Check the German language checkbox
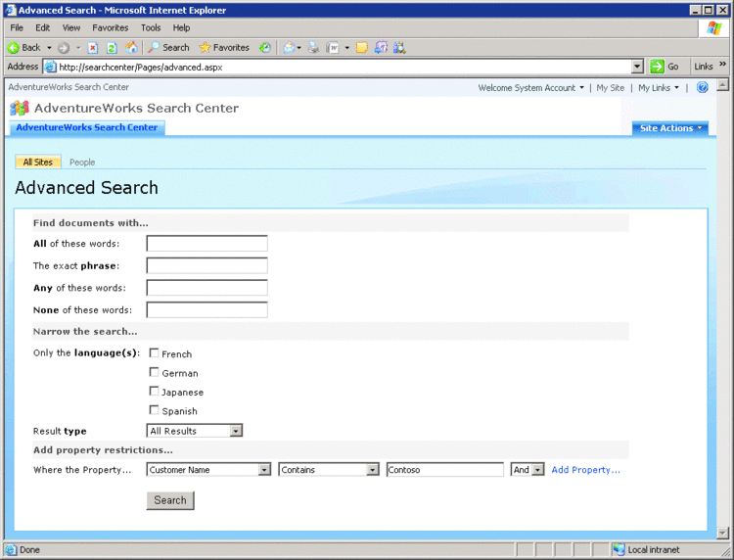This screenshot has height=560, width=734. click(x=154, y=372)
